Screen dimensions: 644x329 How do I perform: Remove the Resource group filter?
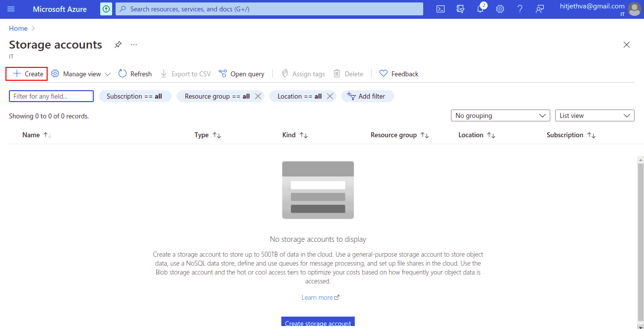click(258, 96)
